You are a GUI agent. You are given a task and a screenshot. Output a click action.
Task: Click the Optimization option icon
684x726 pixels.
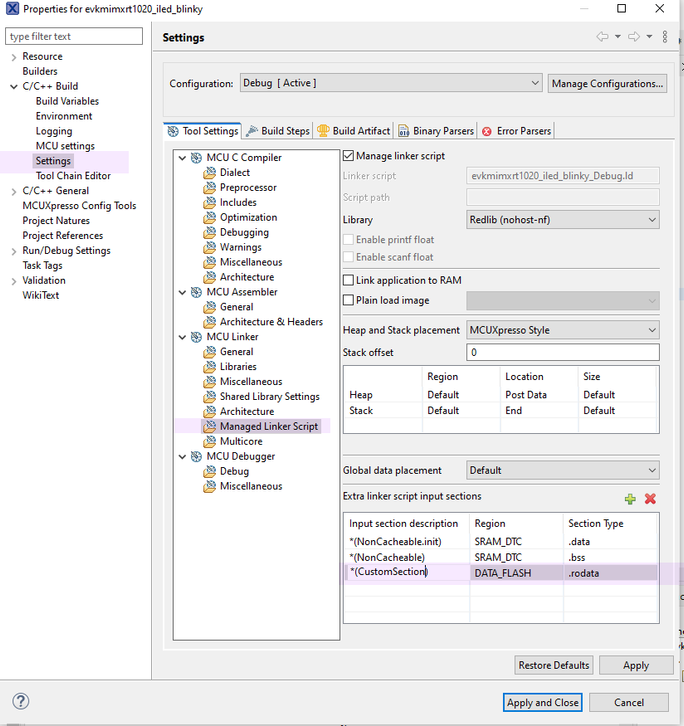pos(210,217)
